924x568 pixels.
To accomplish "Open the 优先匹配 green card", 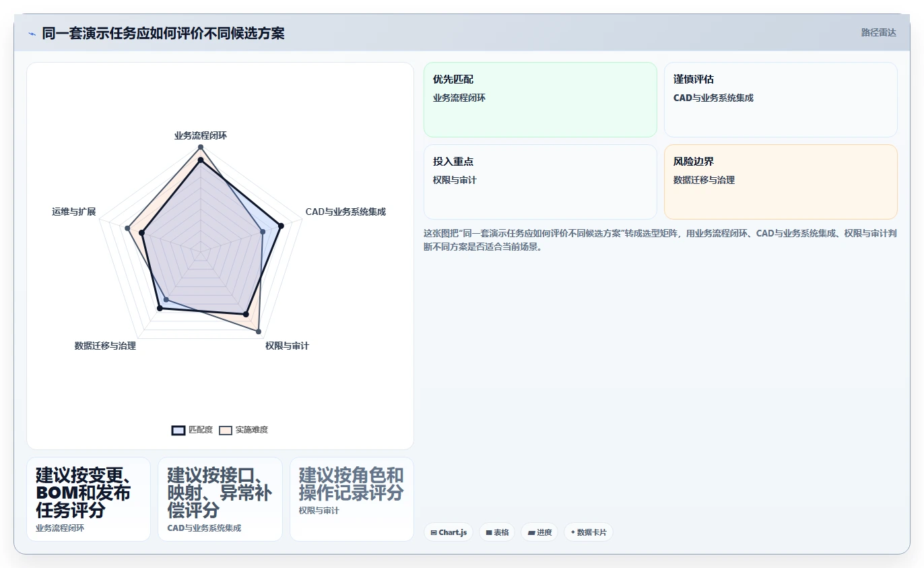I will pyautogui.click(x=540, y=100).
